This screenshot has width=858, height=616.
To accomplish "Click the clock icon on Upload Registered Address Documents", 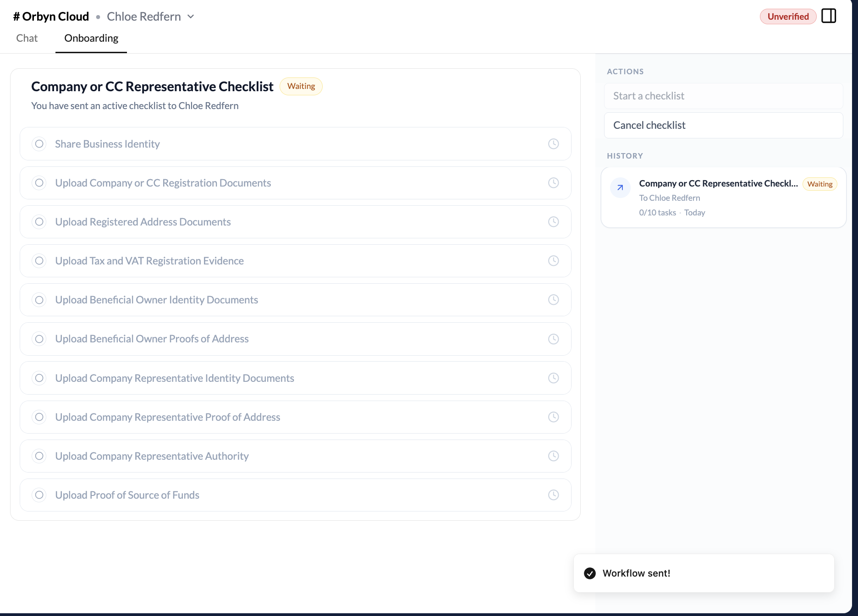I will click(553, 222).
